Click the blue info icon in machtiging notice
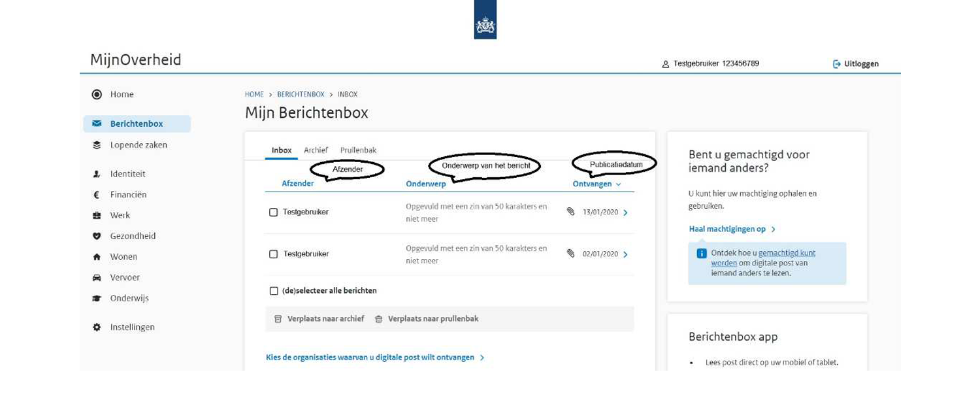The width and height of the screenshot is (980, 406). pos(702,254)
